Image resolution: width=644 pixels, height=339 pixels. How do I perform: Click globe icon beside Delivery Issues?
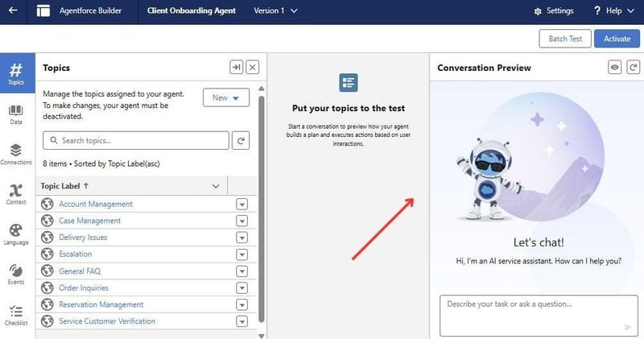click(x=47, y=238)
